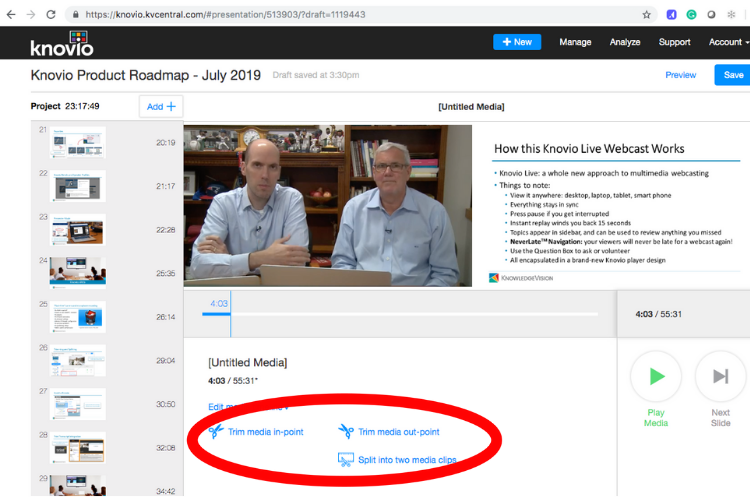The width and height of the screenshot is (750, 500).
Task: Click the split media clips icon
Action: 346,459
